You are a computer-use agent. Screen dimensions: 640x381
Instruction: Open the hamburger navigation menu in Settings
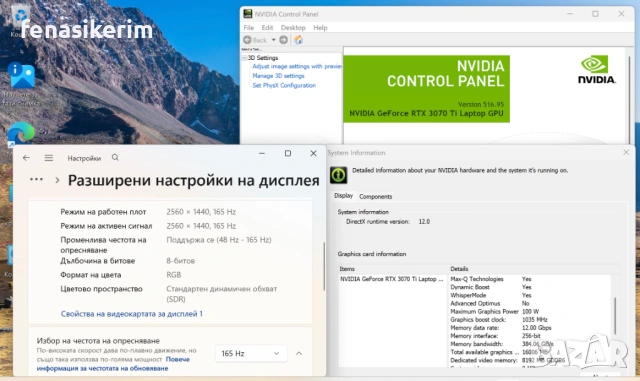point(49,158)
